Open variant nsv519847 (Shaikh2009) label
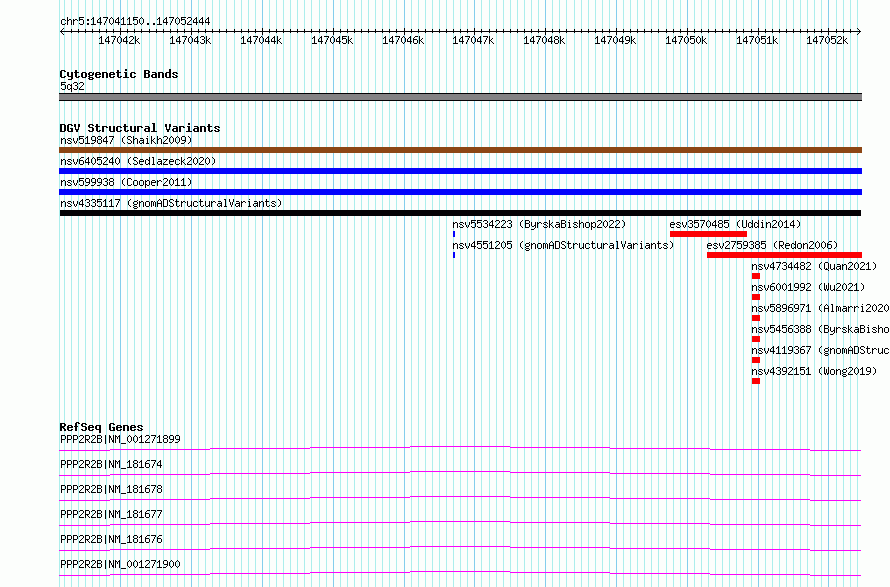Image resolution: width=890 pixels, height=587 pixels. tap(126, 140)
